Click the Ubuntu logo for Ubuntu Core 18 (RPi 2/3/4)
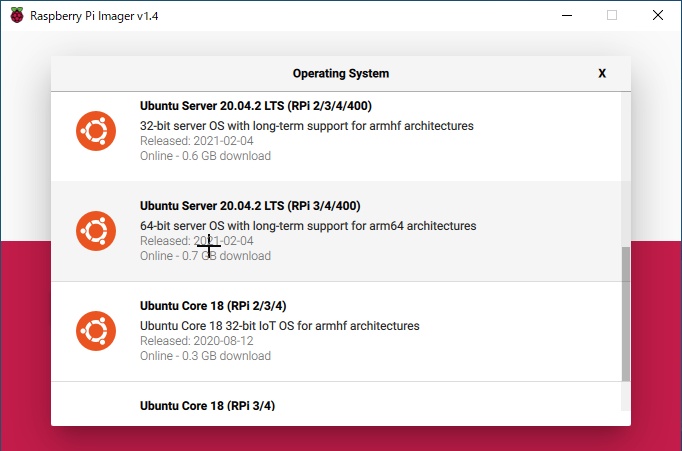 pos(96,331)
